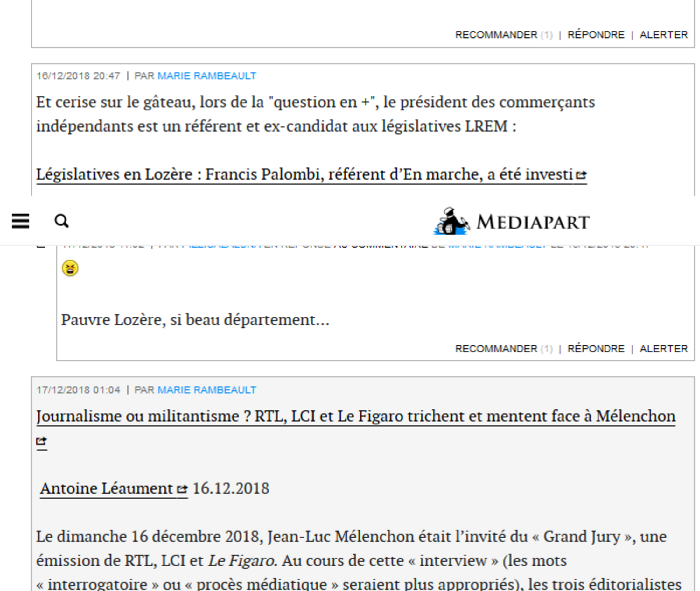Recommend the 'Pauvre Lozère' reply
The width and height of the screenshot is (700, 591).
[496, 349]
